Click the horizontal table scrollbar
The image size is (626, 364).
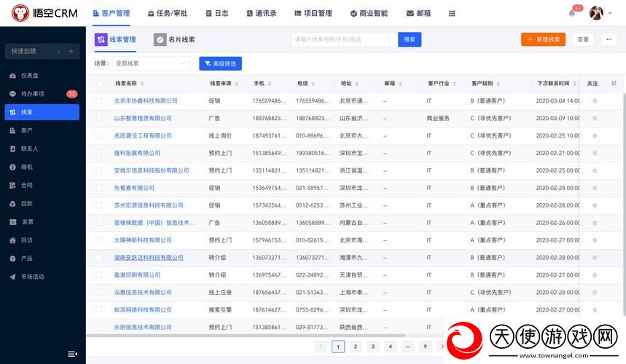246,336
